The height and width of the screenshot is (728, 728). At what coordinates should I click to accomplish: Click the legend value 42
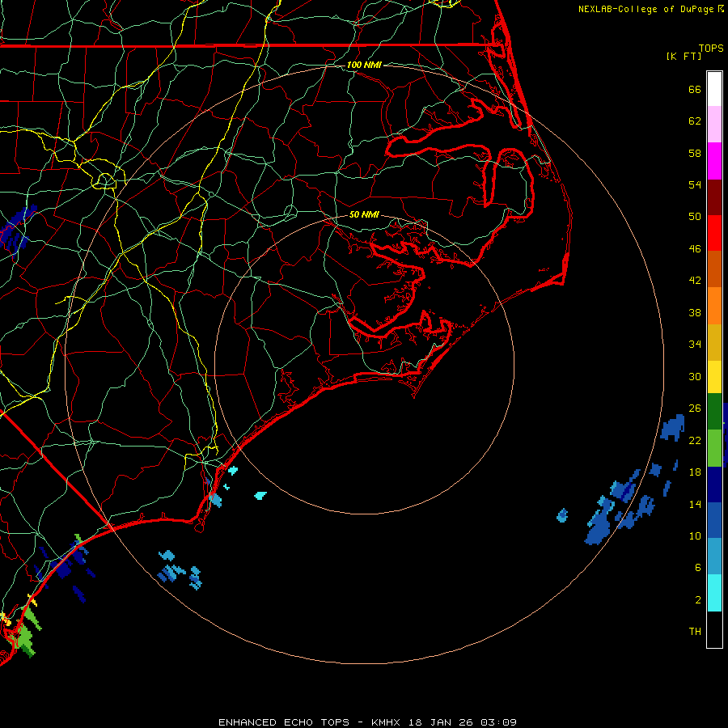coord(695,281)
